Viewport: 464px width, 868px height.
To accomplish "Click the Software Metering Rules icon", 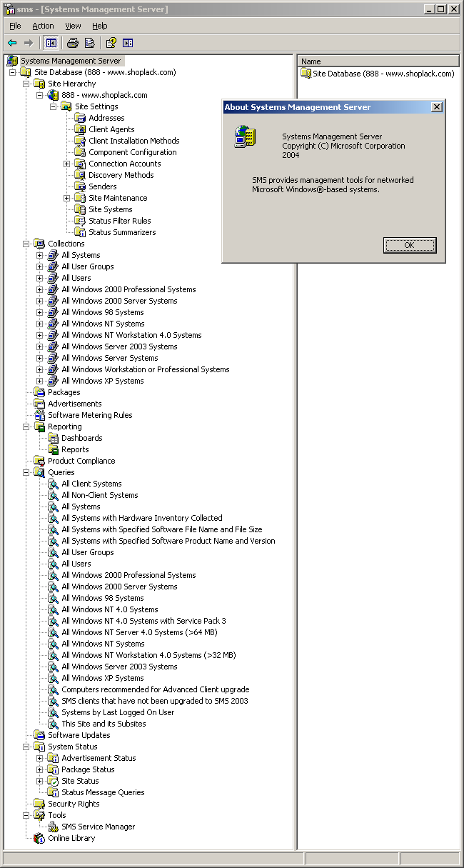I will (39, 415).
